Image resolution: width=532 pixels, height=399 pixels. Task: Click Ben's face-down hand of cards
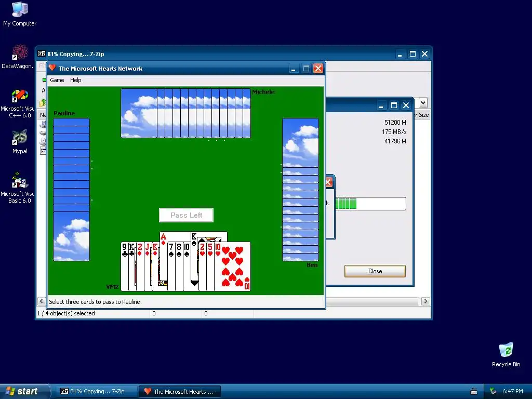tap(300, 189)
